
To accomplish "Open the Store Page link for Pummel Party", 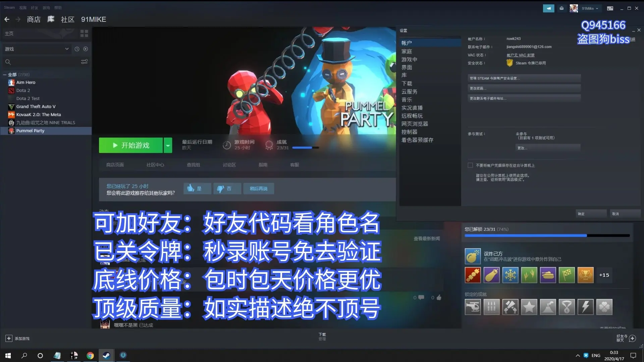I will click(x=115, y=165).
